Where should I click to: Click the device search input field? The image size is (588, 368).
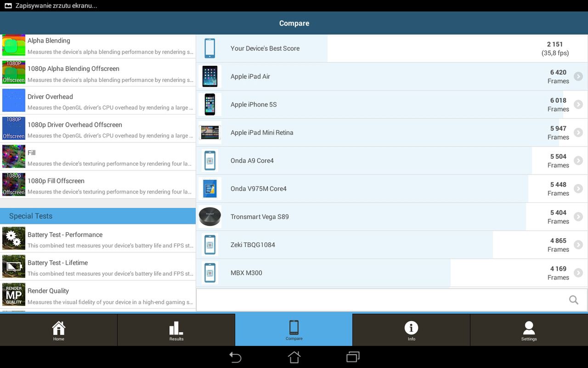[x=392, y=300]
